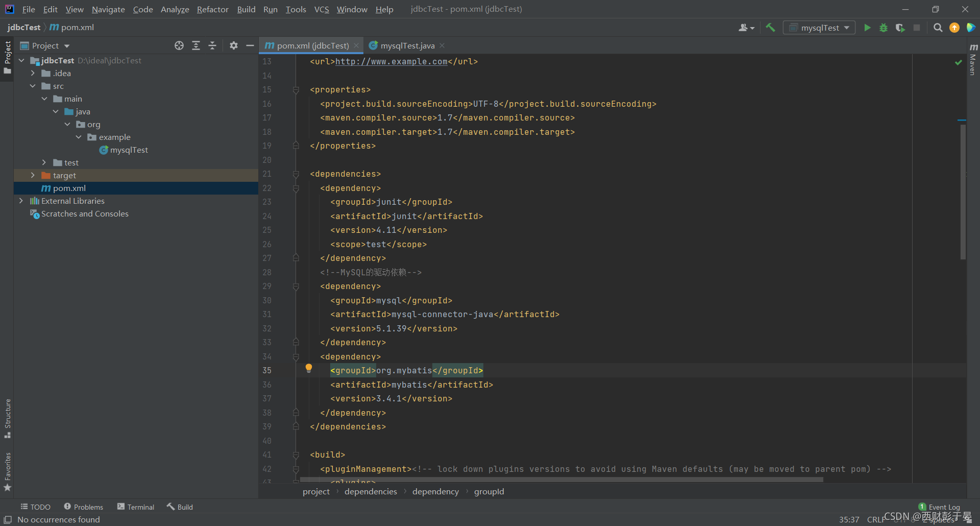This screenshot has height=526, width=980.
Task: Collapse the java folder arrow
Action: tap(56, 111)
